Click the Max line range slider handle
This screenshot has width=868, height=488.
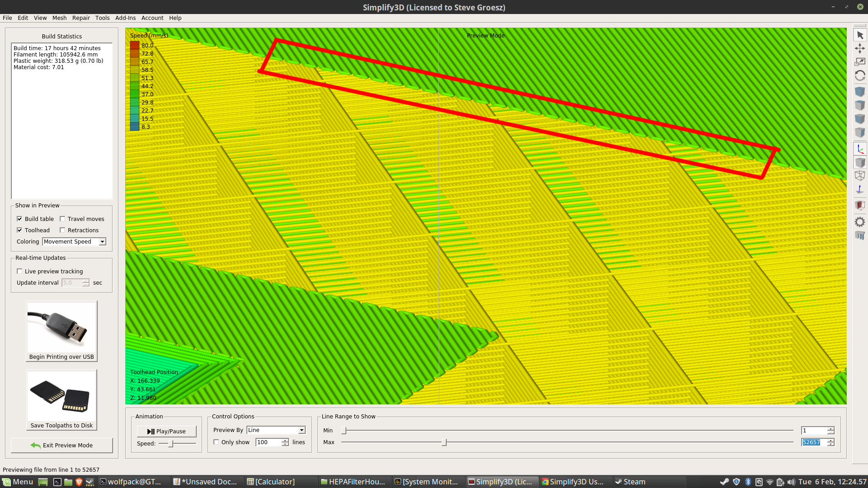(x=444, y=442)
